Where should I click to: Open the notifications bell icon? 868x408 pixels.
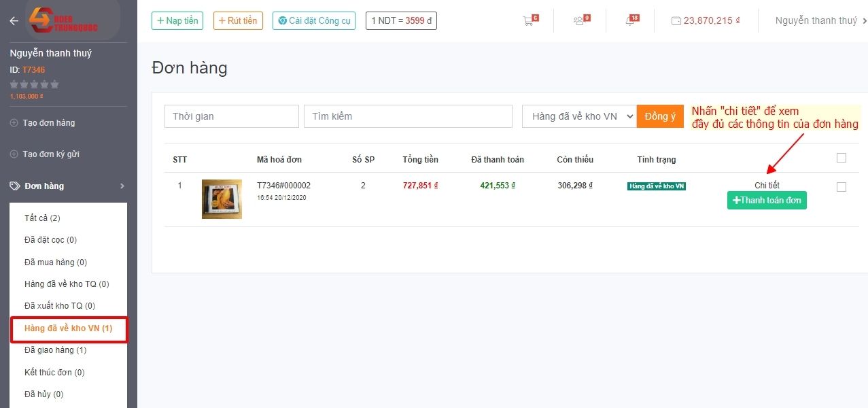coord(630,21)
